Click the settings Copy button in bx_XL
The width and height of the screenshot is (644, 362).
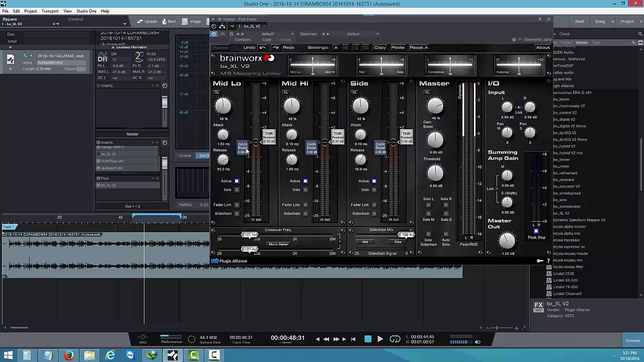(380, 47)
